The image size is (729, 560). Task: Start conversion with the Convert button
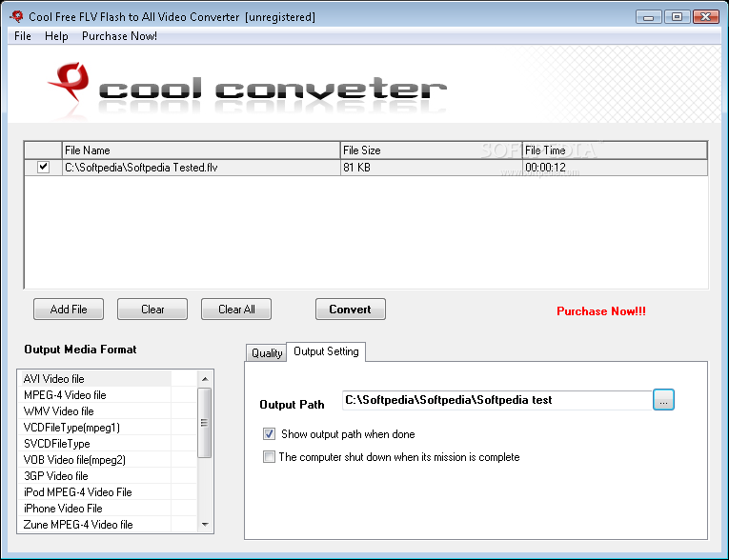351,309
